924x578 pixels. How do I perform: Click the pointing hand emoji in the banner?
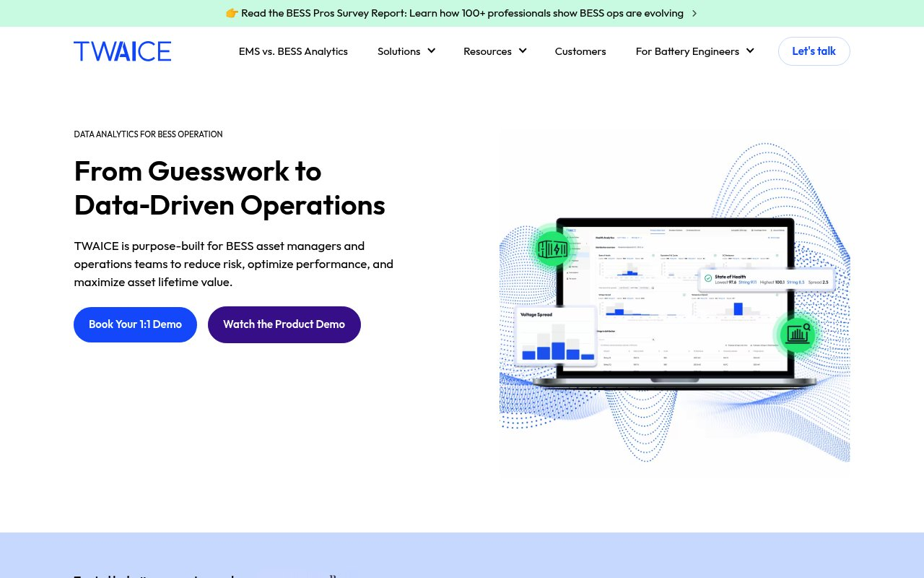click(232, 13)
